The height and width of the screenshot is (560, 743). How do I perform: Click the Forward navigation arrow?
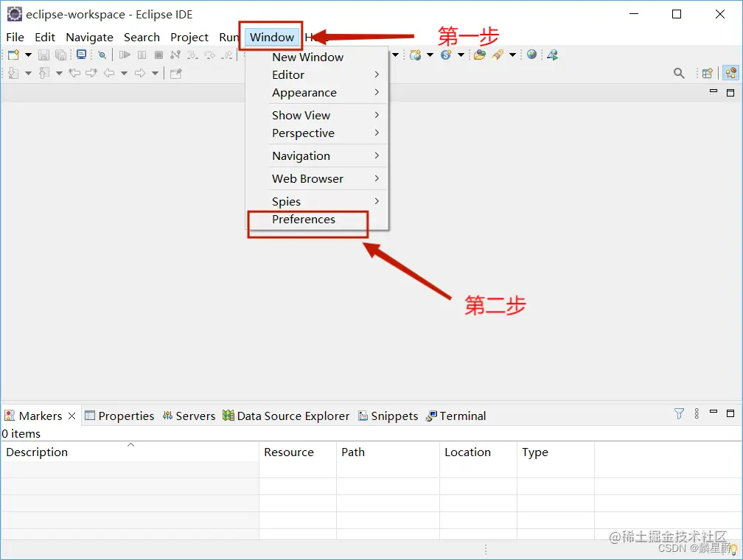[x=140, y=73]
